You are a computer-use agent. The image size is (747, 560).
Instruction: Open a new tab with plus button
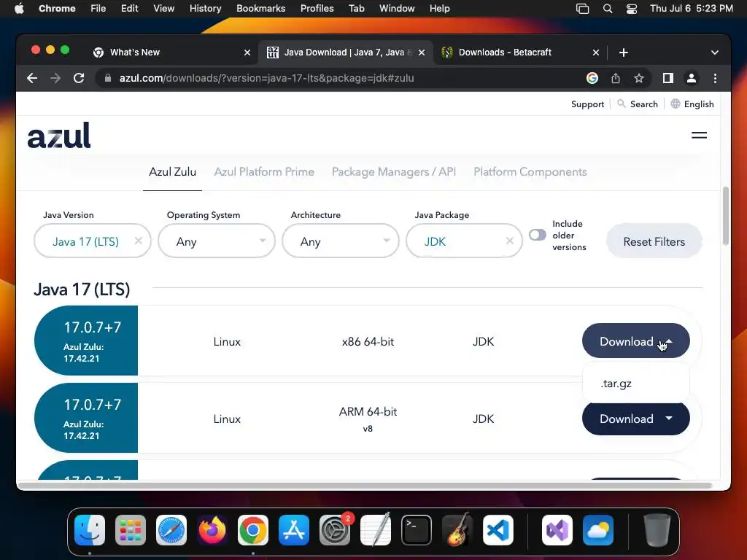(x=623, y=52)
